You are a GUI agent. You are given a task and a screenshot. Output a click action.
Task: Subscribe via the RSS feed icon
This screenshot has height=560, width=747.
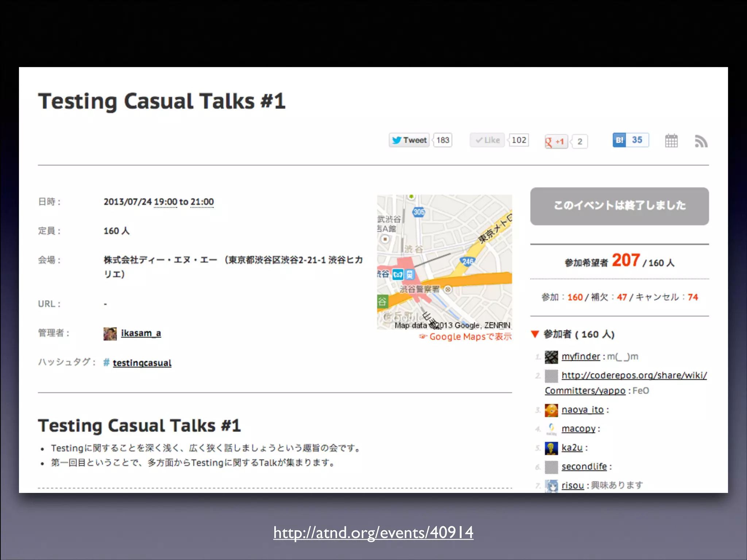[x=701, y=141]
